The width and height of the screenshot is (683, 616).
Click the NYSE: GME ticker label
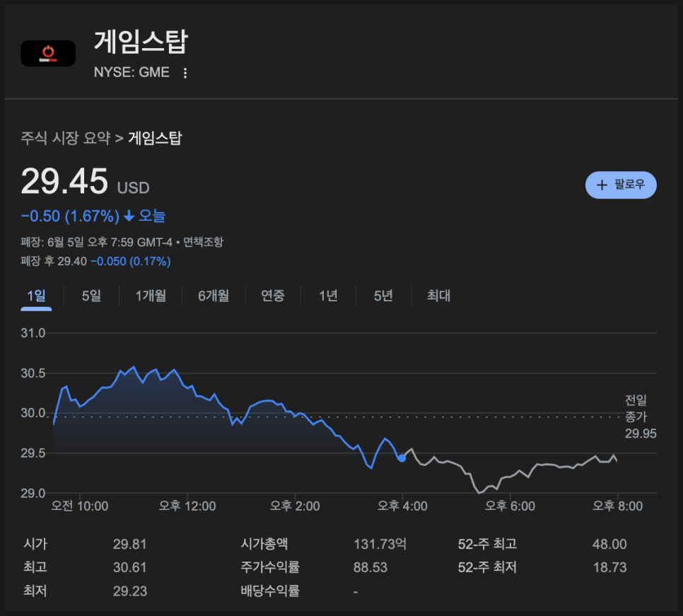pyautogui.click(x=132, y=72)
